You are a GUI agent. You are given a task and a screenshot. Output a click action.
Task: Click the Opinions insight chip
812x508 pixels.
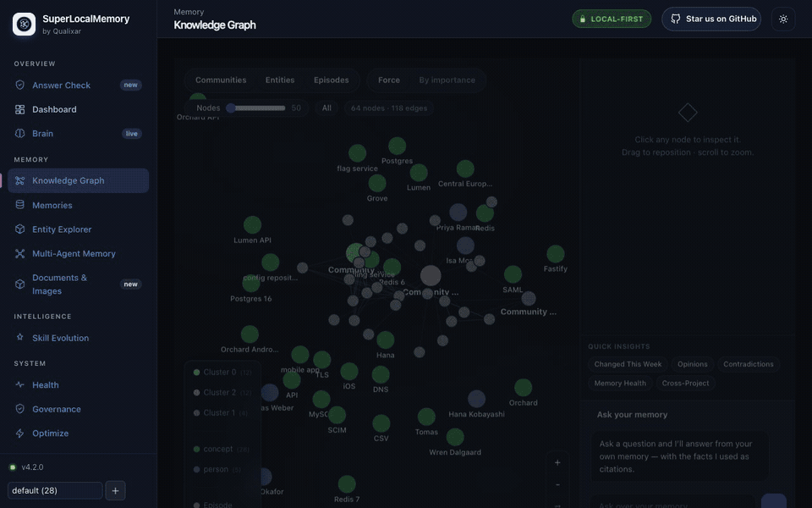693,364
